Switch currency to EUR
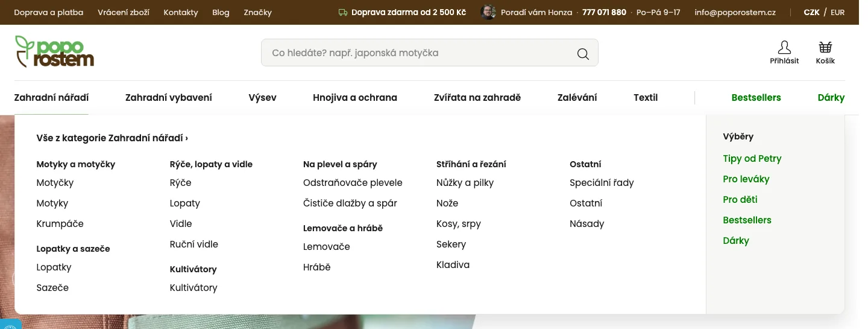Screen dimensions: 868x329 pyautogui.click(x=837, y=12)
